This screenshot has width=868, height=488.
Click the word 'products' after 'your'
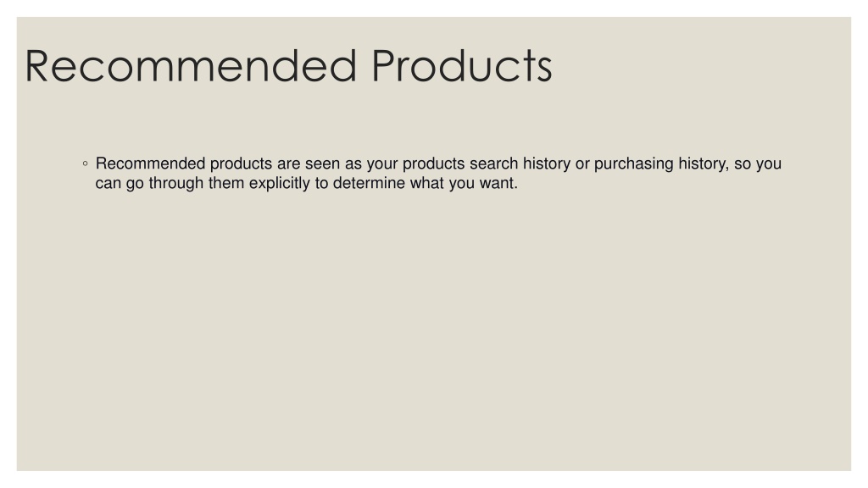coord(433,164)
